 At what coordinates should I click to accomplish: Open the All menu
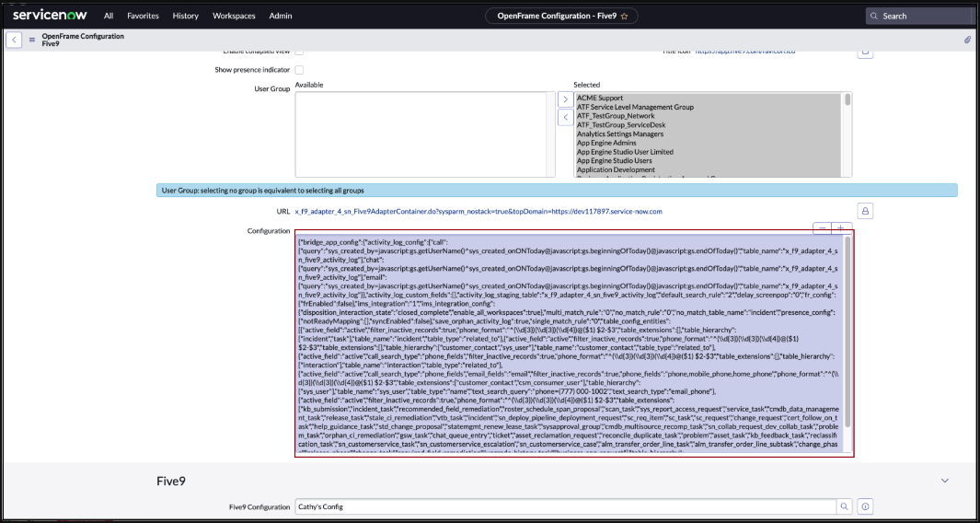[x=109, y=16]
